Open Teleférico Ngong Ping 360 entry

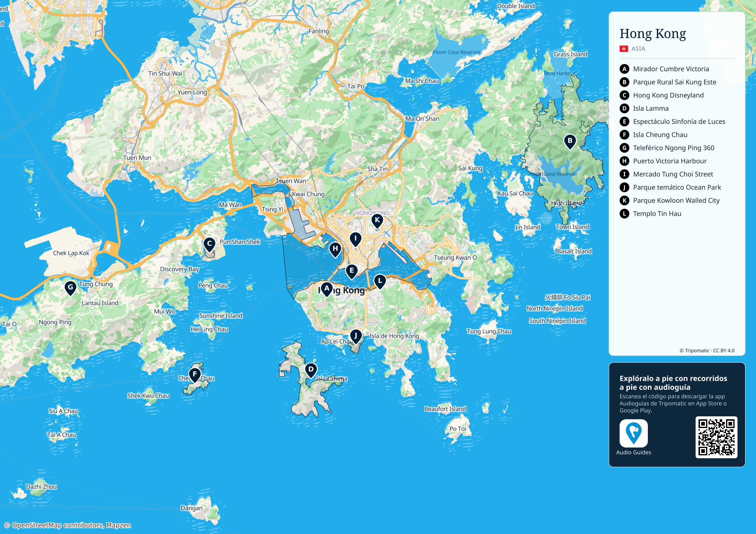(x=674, y=148)
